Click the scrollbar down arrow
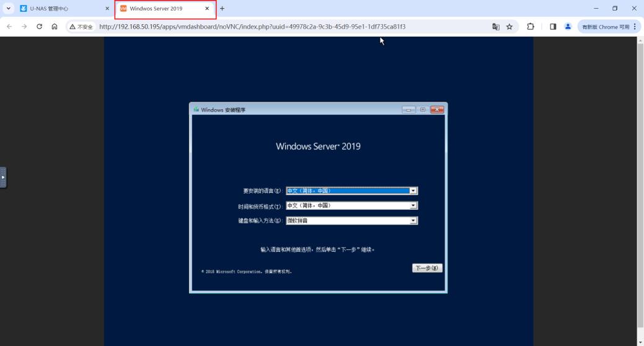This screenshot has width=644, height=346. pyautogui.click(x=640, y=342)
